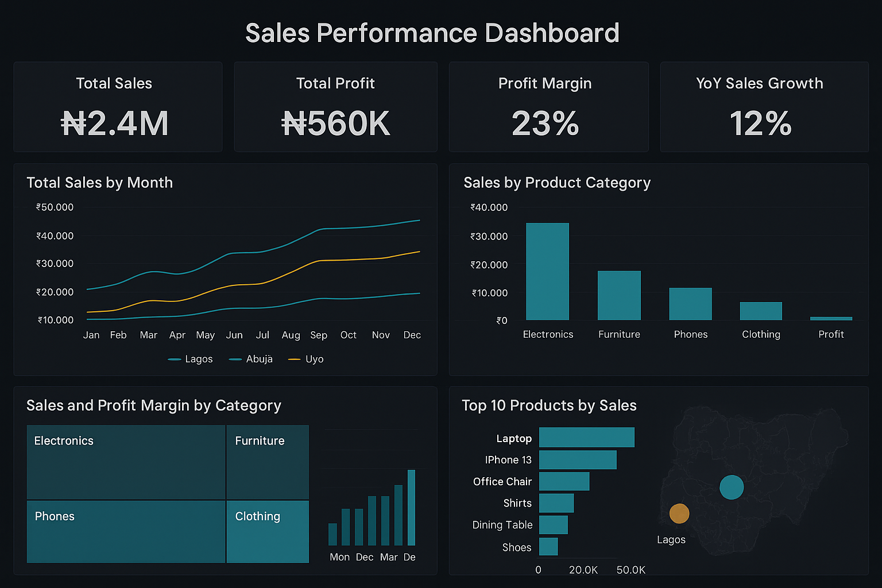882x588 pixels.
Task: Click the Clothing bar in category chart
Action: pyautogui.click(x=761, y=310)
